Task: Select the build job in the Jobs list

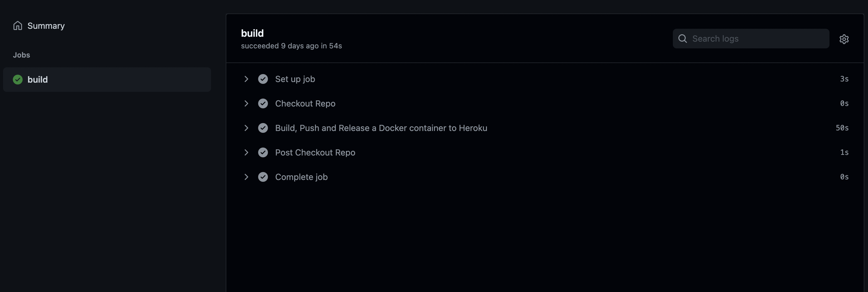Action: tap(106, 80)
